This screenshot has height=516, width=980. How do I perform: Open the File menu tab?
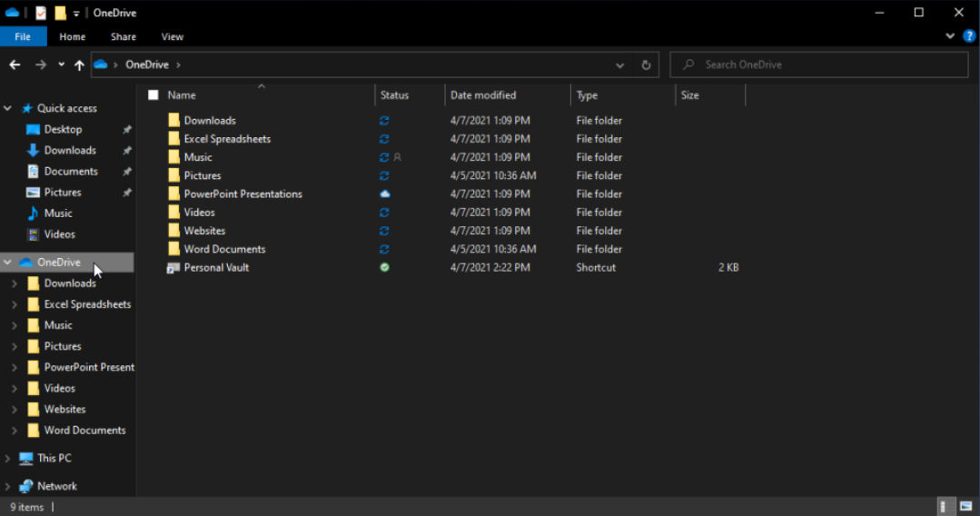(x=22, y=36)
